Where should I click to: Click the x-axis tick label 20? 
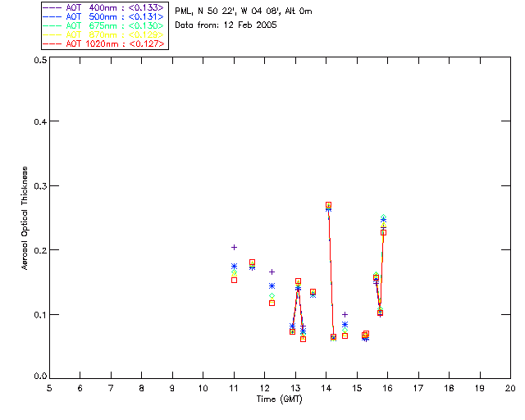(x=510, y=388)
